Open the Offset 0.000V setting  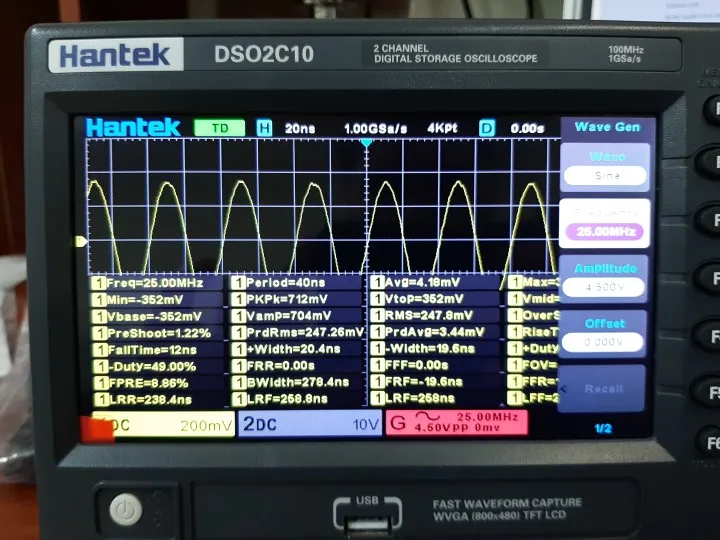[x=602, y=334]
